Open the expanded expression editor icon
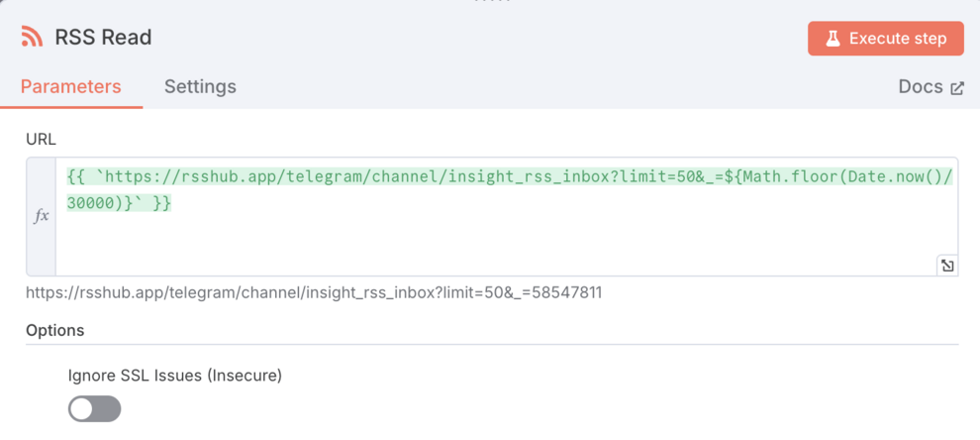The width and height of the screenshot is (980, 440). pos(947,265)
